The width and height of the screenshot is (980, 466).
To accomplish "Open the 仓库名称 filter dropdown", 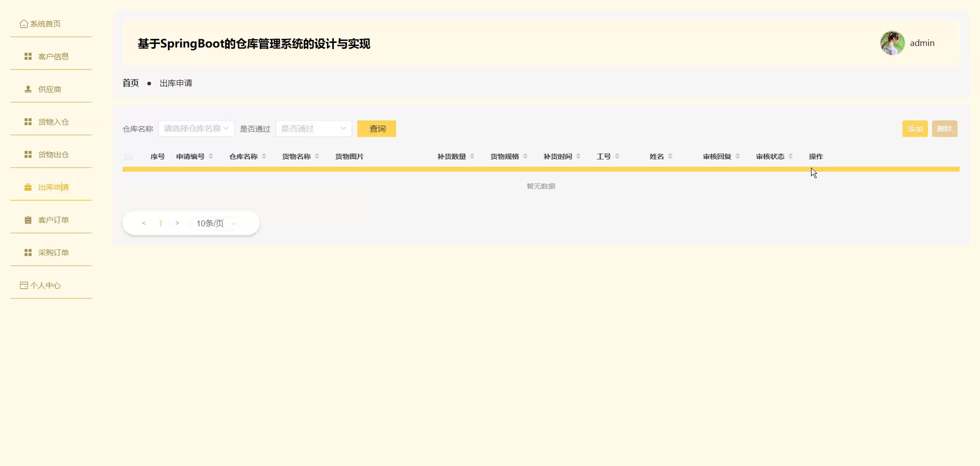I will click(x=197, y=129).
